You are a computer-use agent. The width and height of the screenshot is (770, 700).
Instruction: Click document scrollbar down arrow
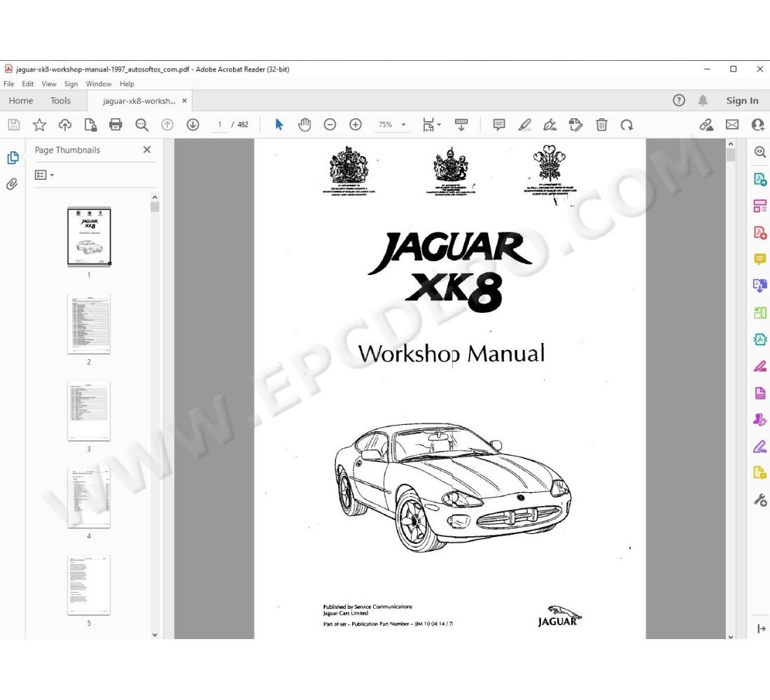731,636
